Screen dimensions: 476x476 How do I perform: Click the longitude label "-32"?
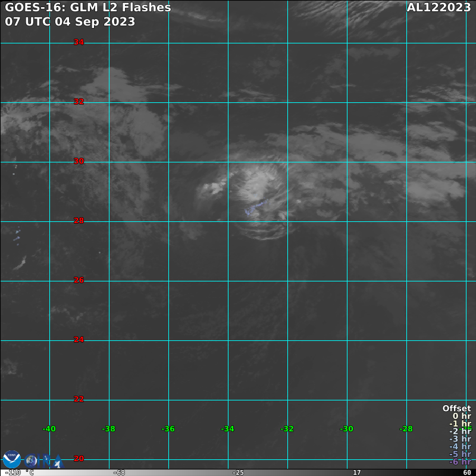click(x=287, y=429)
